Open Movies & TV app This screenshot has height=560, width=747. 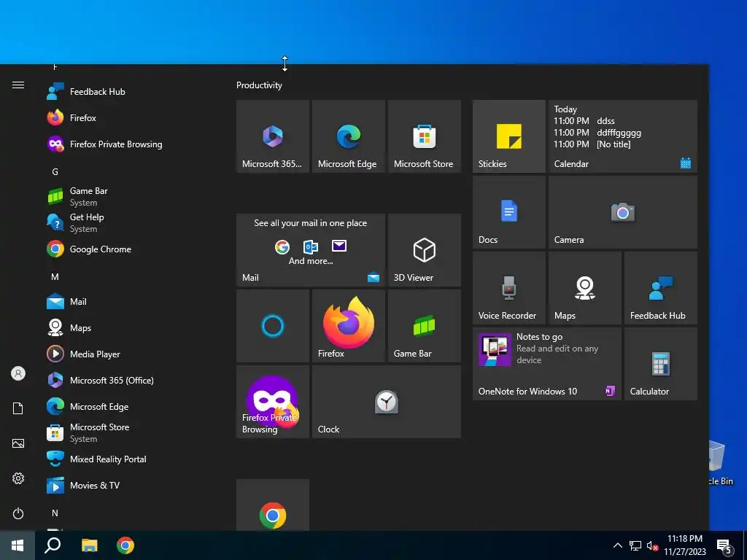(128, 485)
